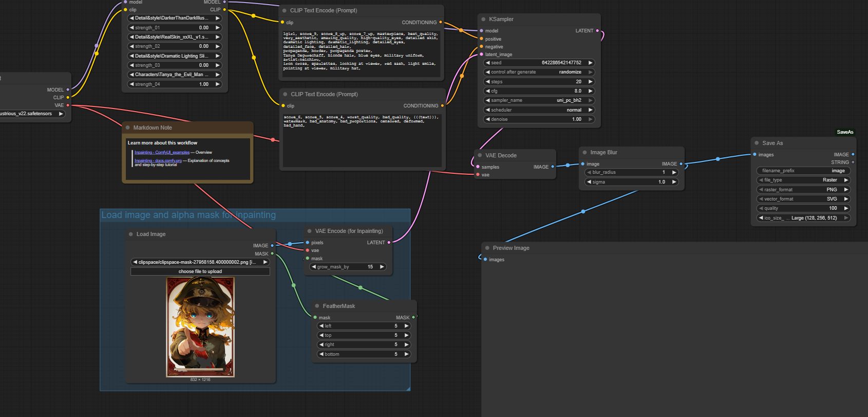Increase grow_mask_by with the right arrow

382,267
